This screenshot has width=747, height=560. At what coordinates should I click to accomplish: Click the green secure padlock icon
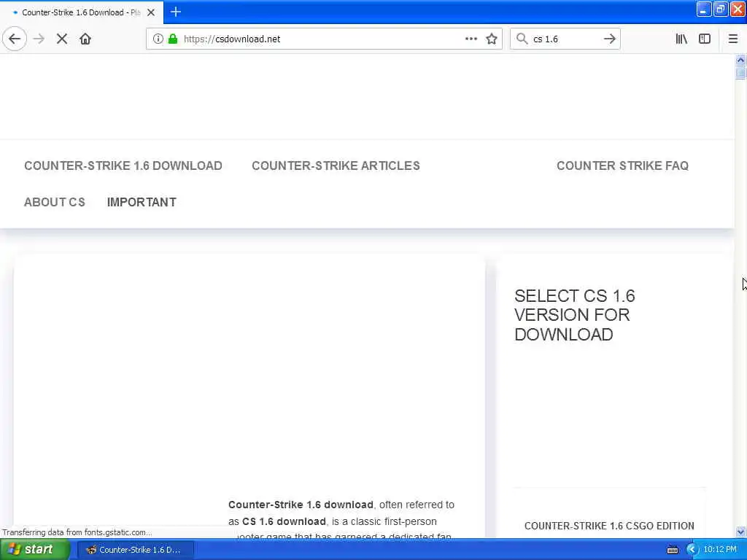(173, 39)
